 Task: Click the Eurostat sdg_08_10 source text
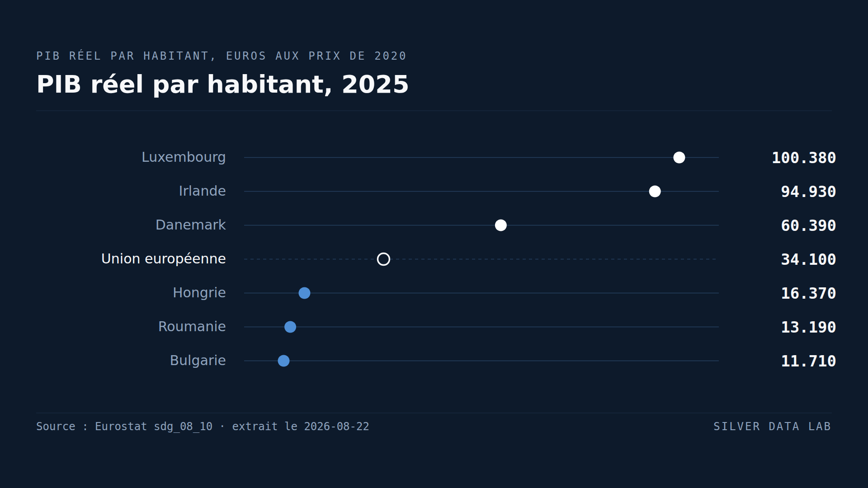(x=154, y=427)
